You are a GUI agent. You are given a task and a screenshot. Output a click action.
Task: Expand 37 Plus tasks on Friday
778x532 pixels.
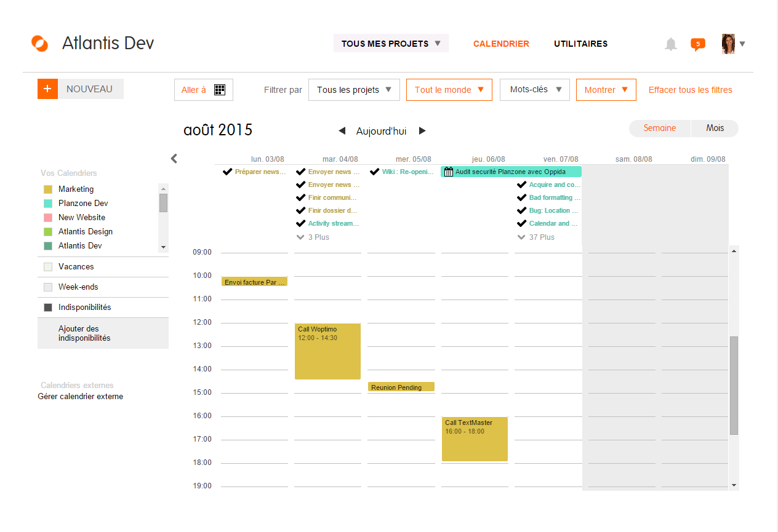pyautogui.click(x=536, y=237)
